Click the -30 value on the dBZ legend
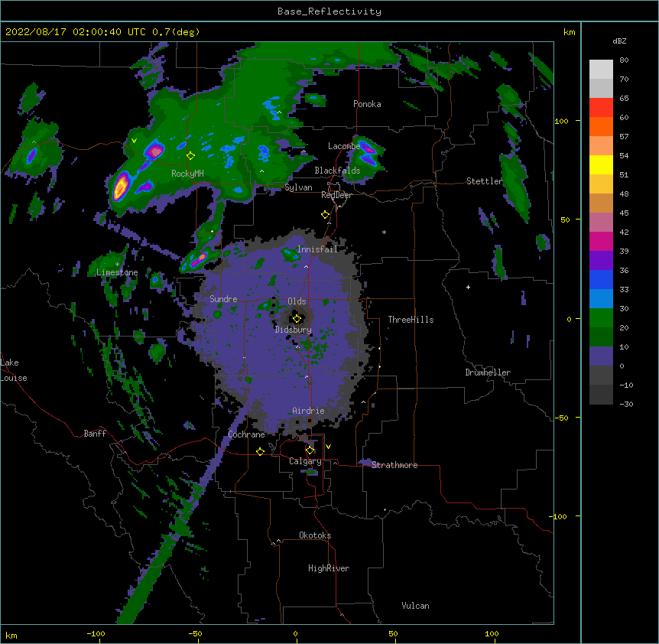The image size is (659, 644). tap(626, 404)
